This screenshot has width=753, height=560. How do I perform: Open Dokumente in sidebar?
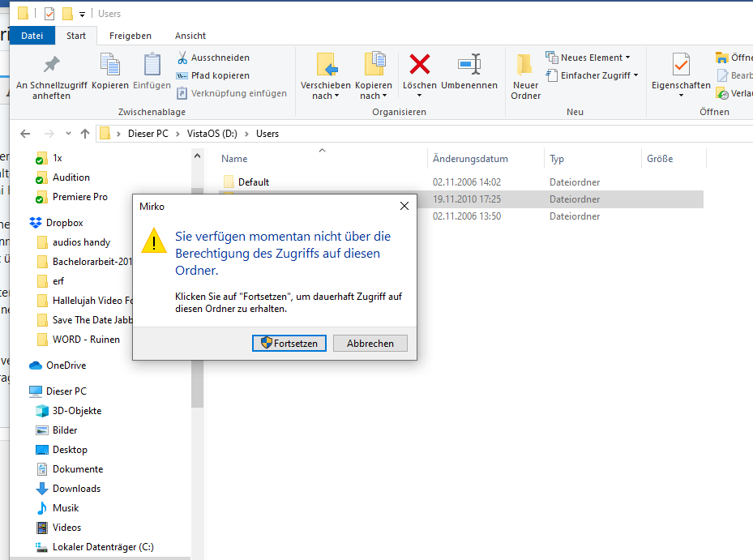tap(77, 469)
